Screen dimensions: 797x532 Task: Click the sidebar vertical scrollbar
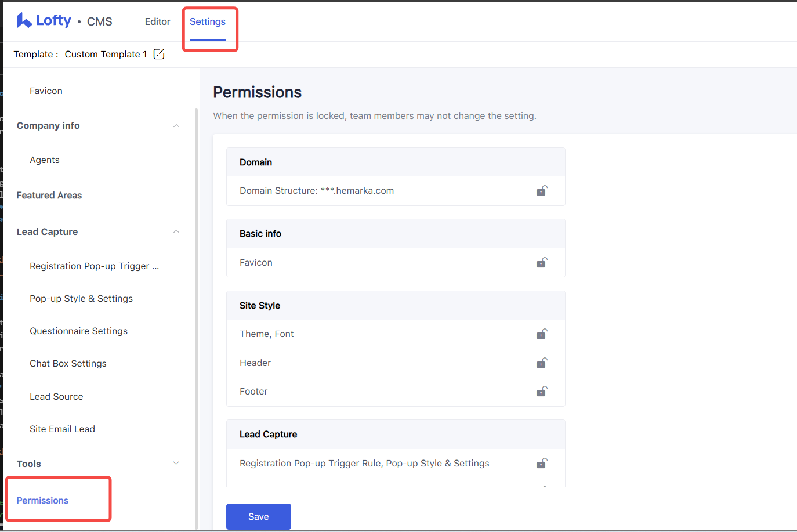(197, 319)
